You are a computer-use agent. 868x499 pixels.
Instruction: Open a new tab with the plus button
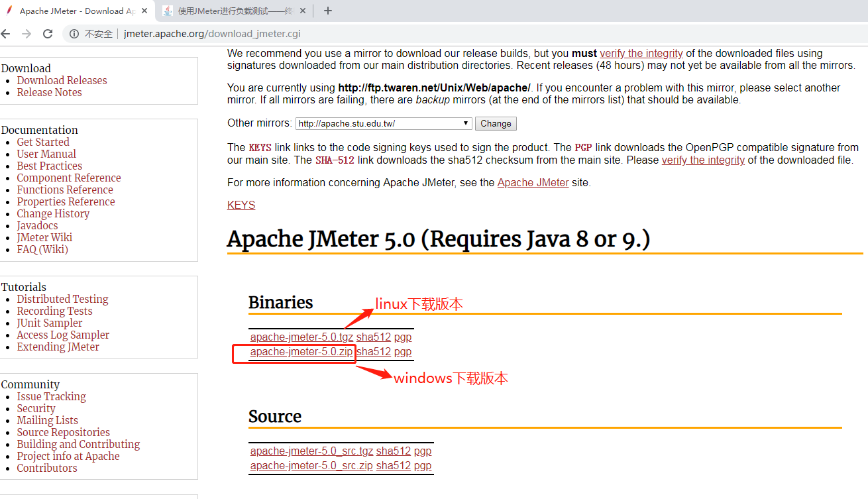(328, 11)
